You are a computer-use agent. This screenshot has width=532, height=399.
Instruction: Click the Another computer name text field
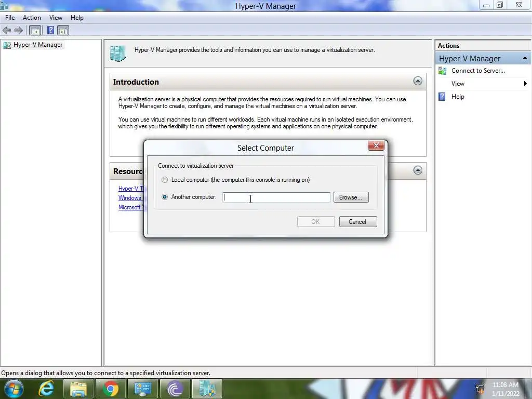pos(276,197)
